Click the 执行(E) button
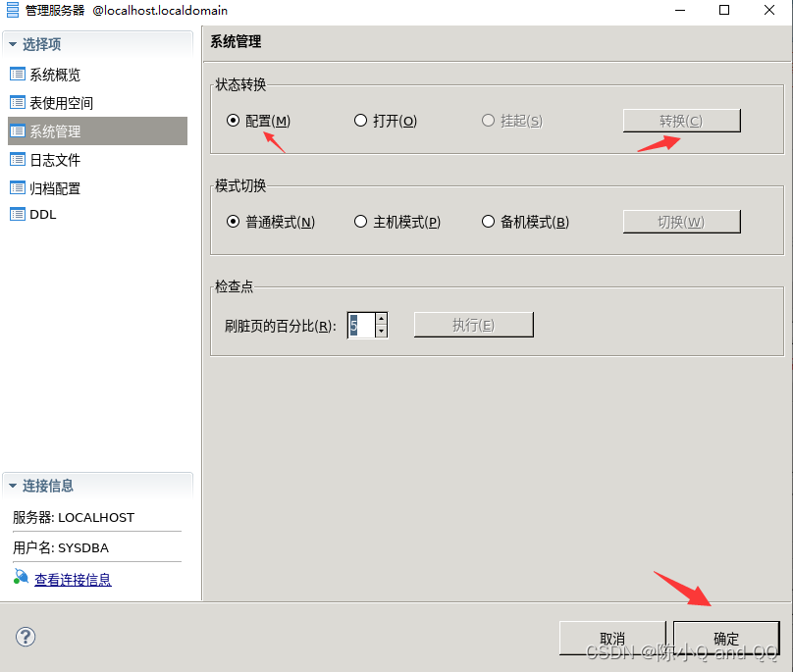 pyautogui.click(x=473, y=325)
